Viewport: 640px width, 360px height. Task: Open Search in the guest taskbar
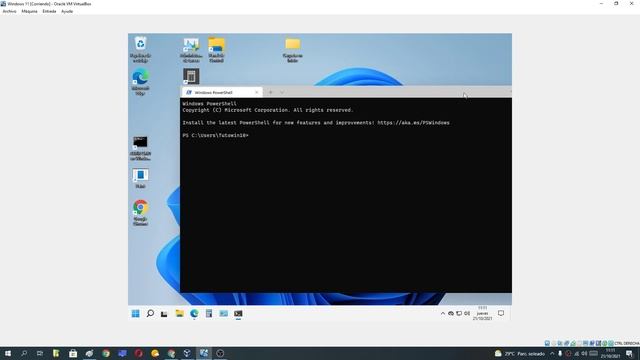click(x=150, y=313)
